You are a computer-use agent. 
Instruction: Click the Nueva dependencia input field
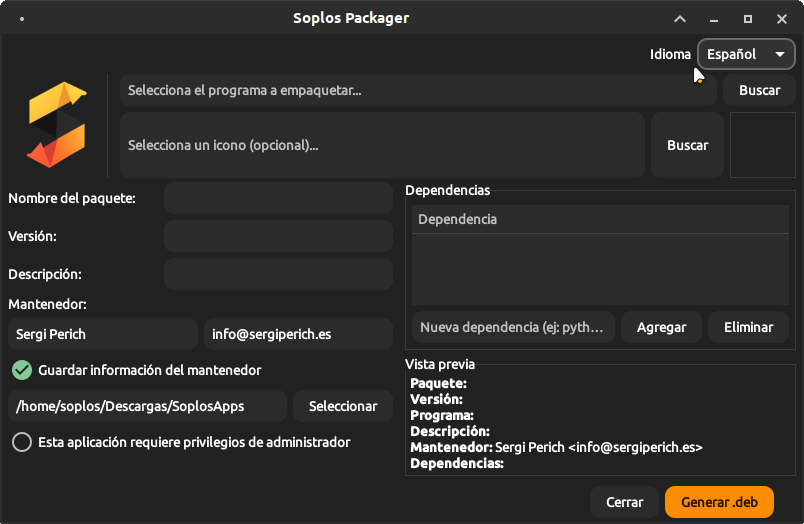coord(513,327)
